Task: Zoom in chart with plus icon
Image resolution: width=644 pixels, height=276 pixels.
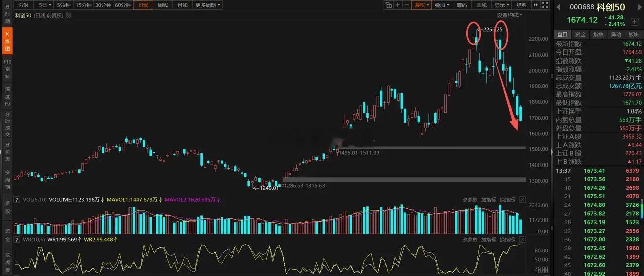Action: pos(398,5)
